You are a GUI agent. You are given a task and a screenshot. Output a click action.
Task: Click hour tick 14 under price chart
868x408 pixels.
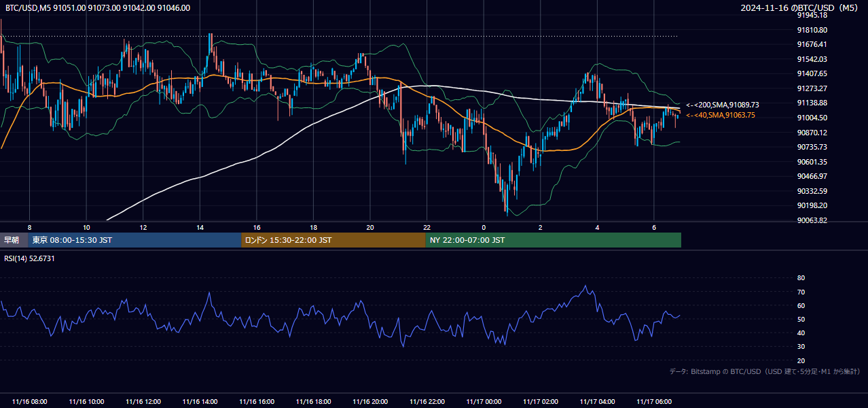pyautogui.click(x=200, y=227)
